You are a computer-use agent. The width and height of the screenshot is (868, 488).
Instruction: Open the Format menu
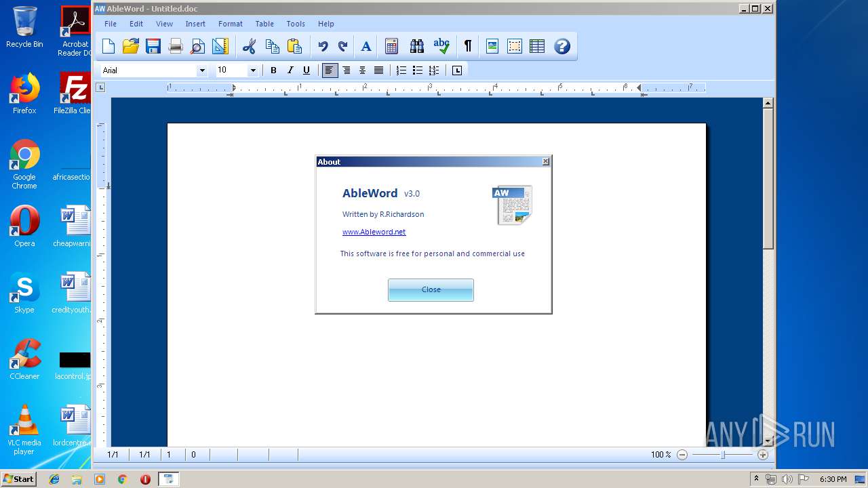[x=231, y=24]
